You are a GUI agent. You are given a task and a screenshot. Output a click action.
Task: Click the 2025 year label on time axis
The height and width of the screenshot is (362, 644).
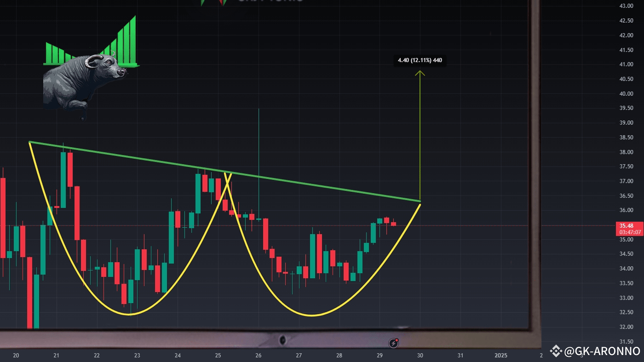[500, 355]
